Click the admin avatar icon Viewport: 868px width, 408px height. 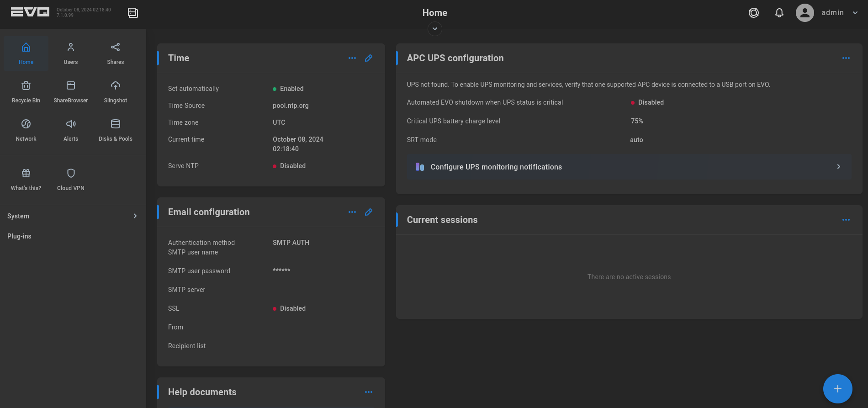805,13
